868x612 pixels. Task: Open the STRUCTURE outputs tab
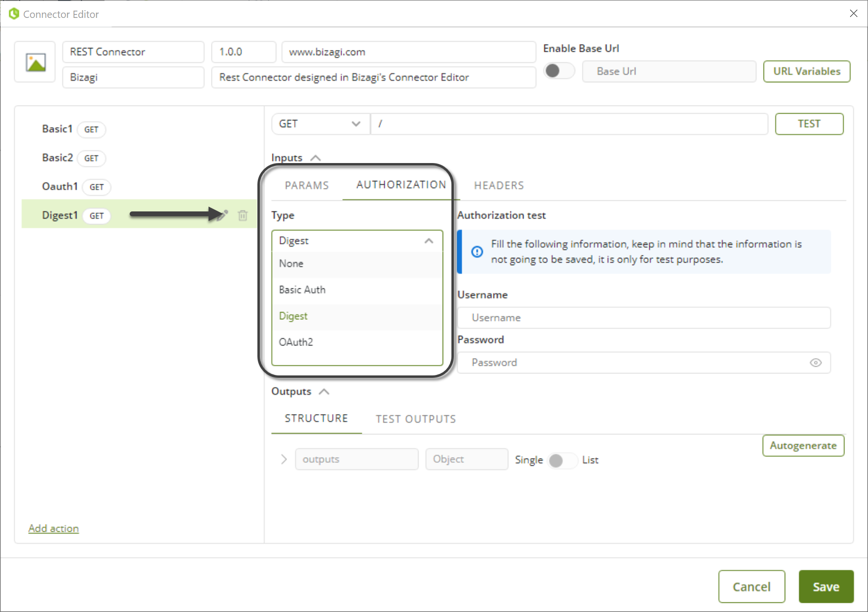316,418
